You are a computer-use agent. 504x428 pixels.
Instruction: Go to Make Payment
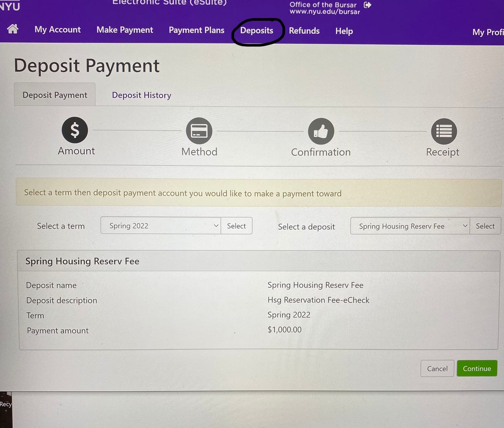pos(125,30)
